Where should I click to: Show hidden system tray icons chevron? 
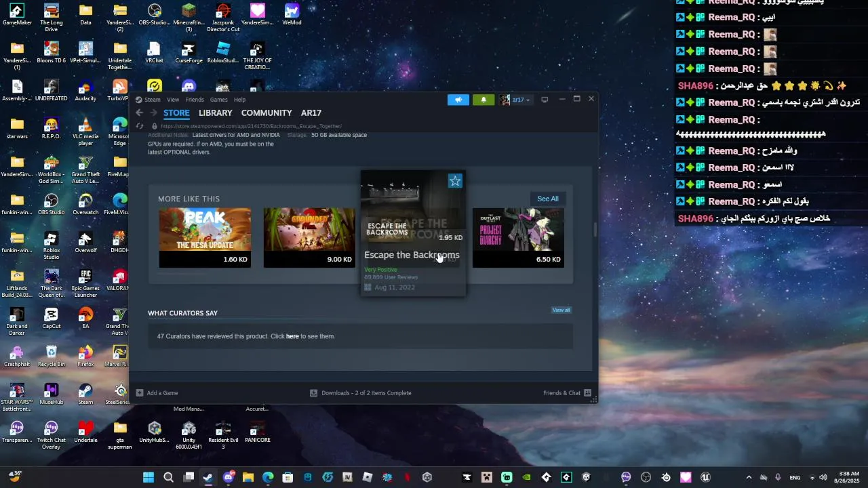pos(749,477)
